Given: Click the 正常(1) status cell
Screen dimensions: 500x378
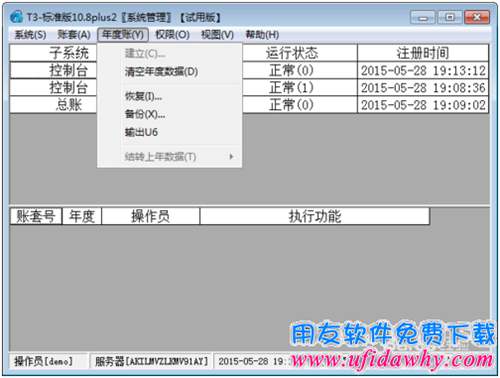Looking at the screenshot, I should [x=300, y=88].
